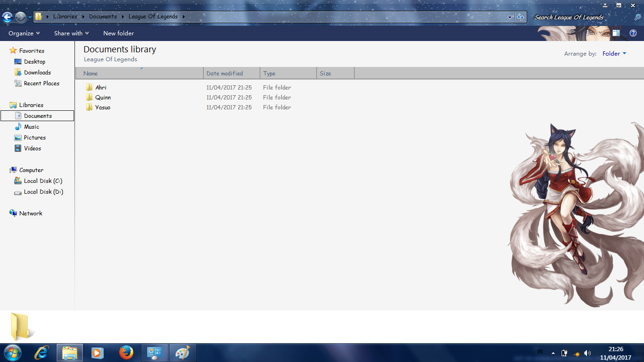Click the network signal tray icon
This screenshot has width=644, height=362.
tap(576, 353)
